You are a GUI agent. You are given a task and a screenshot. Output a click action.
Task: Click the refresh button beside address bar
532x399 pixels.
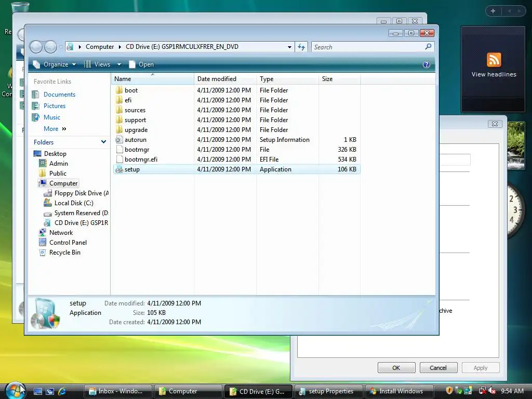tap(301, 47)
